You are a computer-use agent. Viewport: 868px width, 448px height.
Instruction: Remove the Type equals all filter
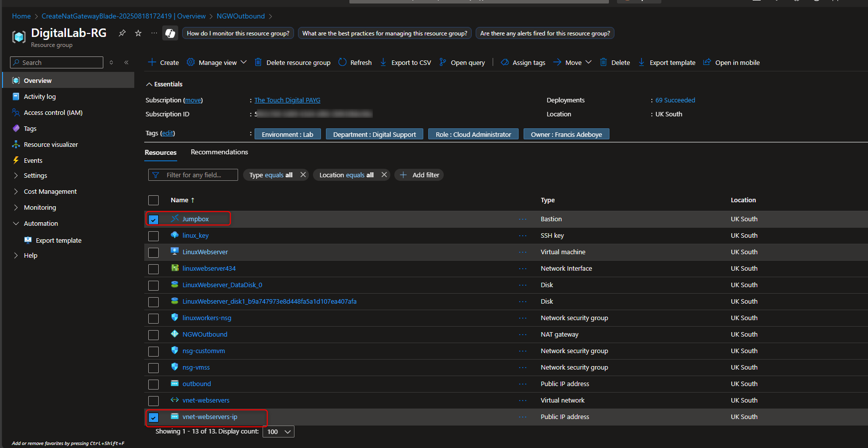coord(303,175)
